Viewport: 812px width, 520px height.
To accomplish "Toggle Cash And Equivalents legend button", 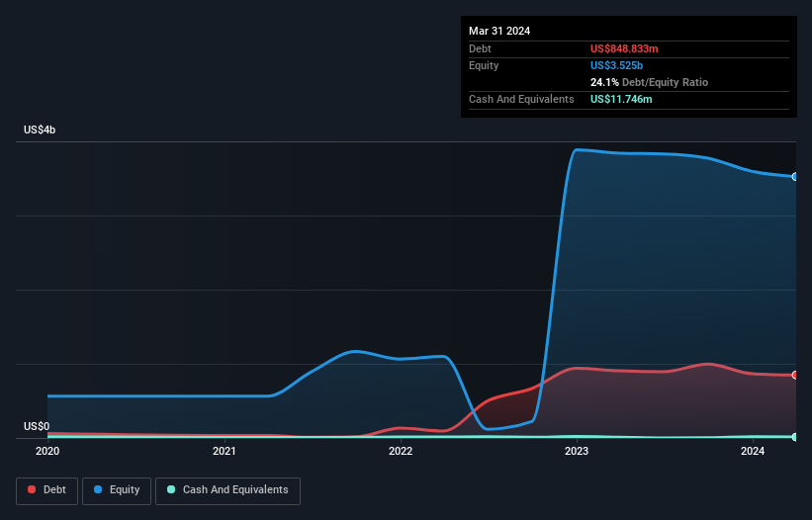I will pyautogui.click(x=227, y=490).
